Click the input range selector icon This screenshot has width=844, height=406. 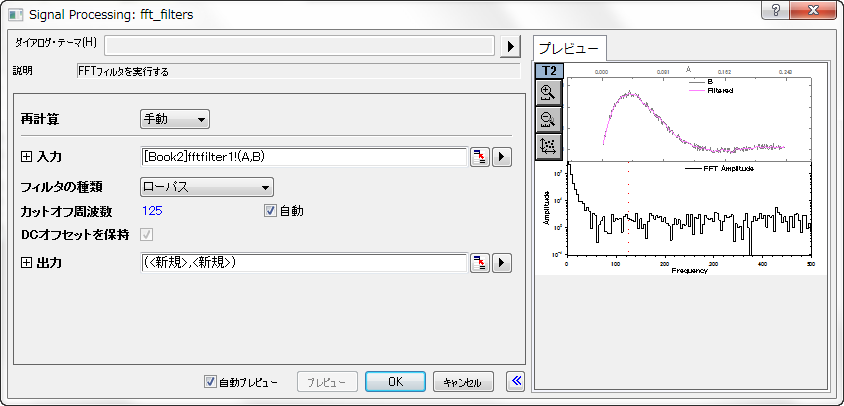pos(479,157)
